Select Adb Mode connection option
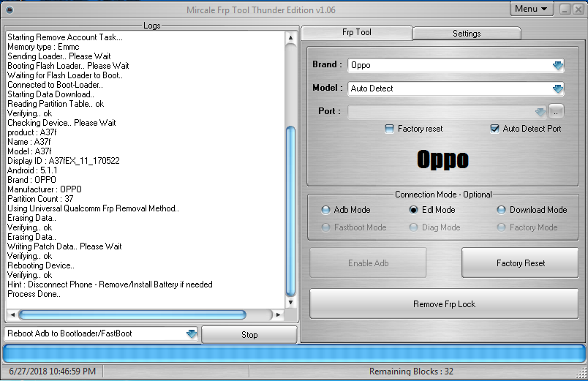This screenshot has width=588, height=381. coord(325,210)
